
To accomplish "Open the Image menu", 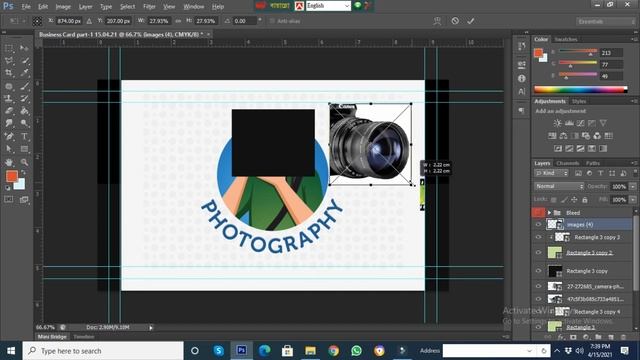I will (63, 7).
